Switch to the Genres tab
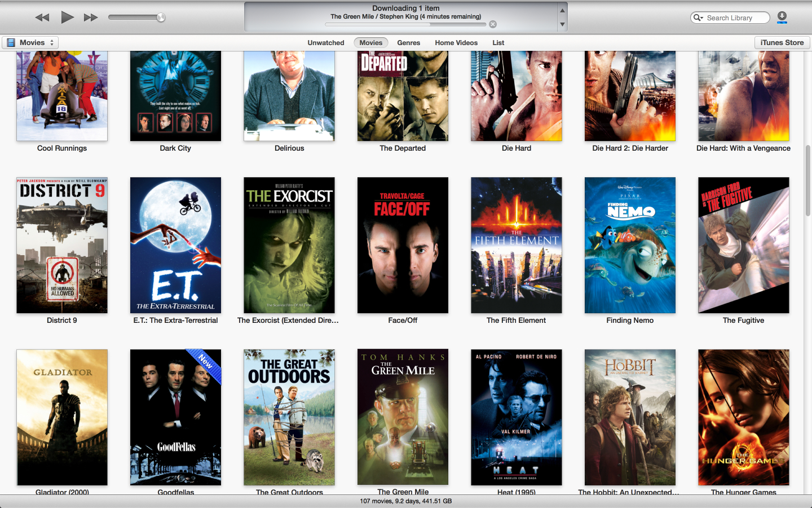 (x=409, y=43)
